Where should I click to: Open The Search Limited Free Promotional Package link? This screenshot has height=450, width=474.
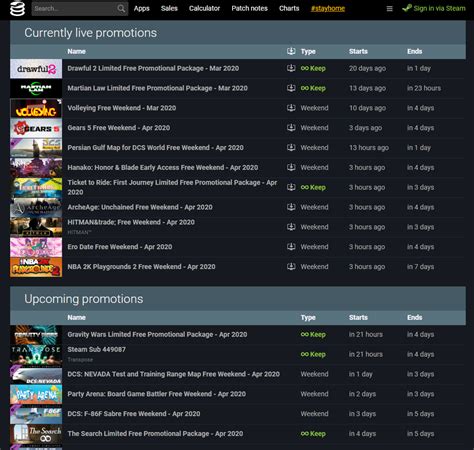click(155, 434)
